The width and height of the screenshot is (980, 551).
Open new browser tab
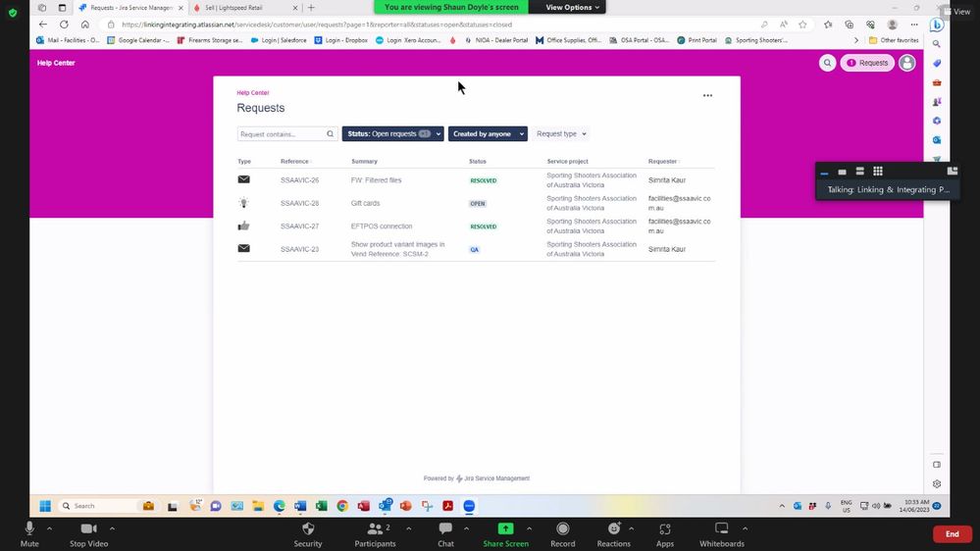[x=311, y=8]
